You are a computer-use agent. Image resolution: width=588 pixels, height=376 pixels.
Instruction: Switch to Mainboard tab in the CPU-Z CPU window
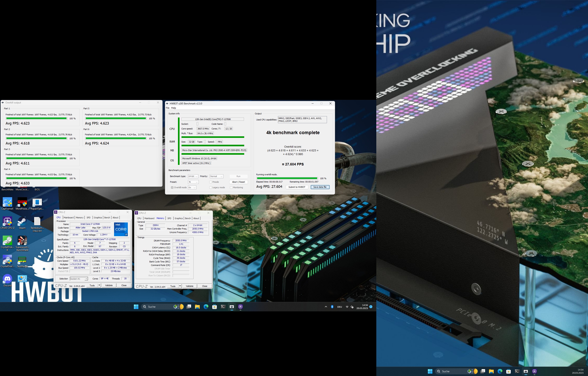(69, 218)
